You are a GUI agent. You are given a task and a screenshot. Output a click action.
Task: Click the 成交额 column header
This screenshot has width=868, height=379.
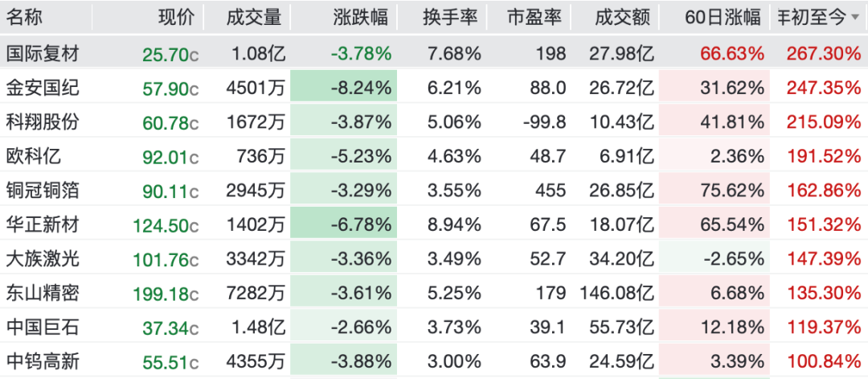point(622,18)
